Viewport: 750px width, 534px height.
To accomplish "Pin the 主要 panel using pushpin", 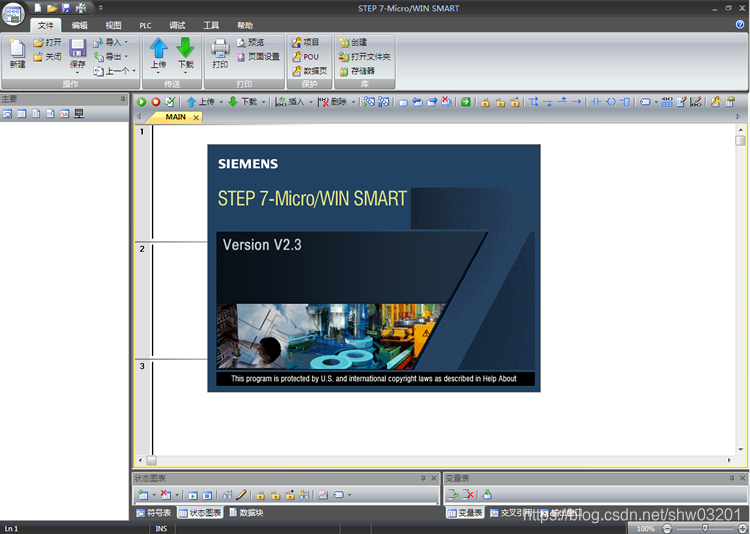I will 123,99.
